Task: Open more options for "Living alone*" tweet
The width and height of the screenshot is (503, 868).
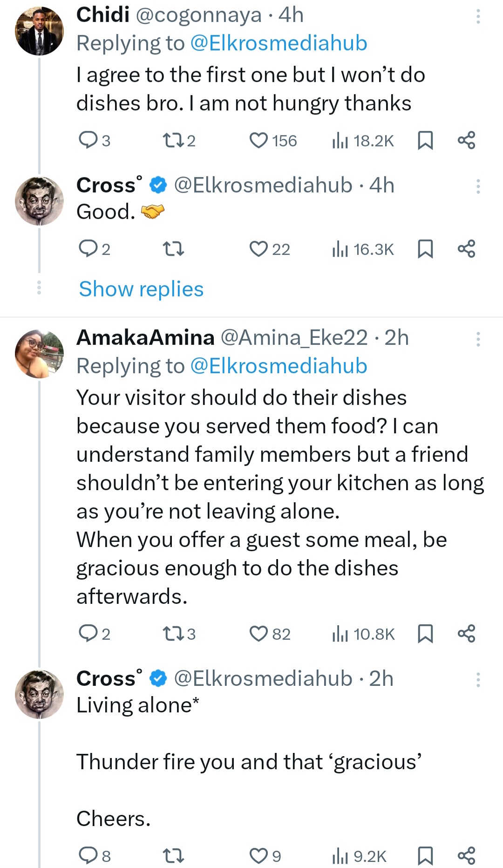Action: coord(478,680)
